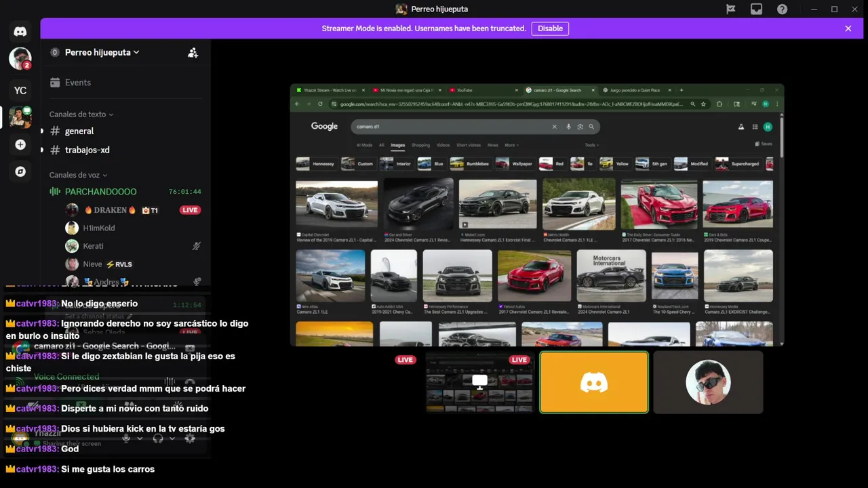Click the Google logo
Screen dimensions: 868x488
click(x=324, y=126)
